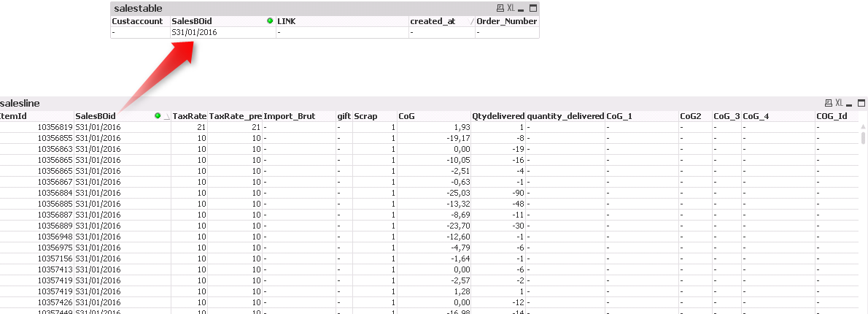Minimize the salestable table box

521,9
